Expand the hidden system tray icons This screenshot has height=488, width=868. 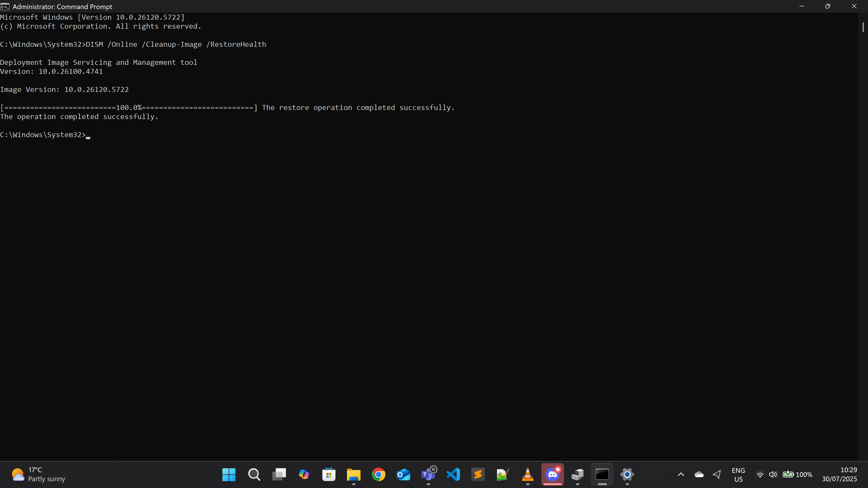click(x=681, y=474)
